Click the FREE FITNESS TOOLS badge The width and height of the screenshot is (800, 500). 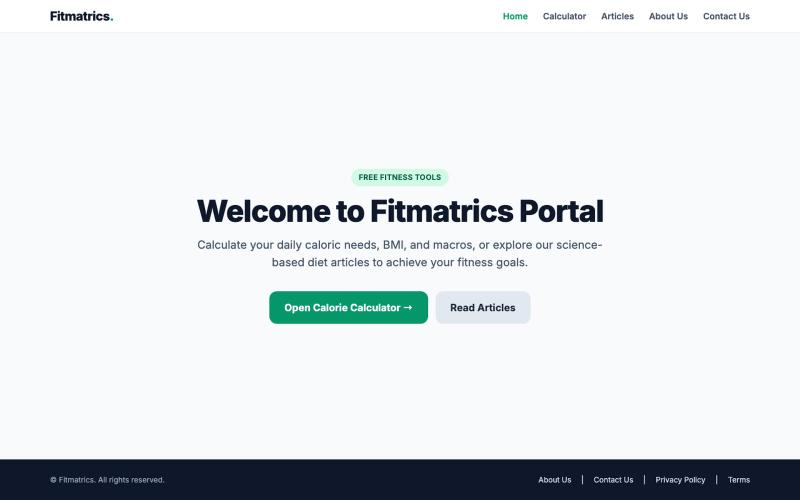(399, 178)
